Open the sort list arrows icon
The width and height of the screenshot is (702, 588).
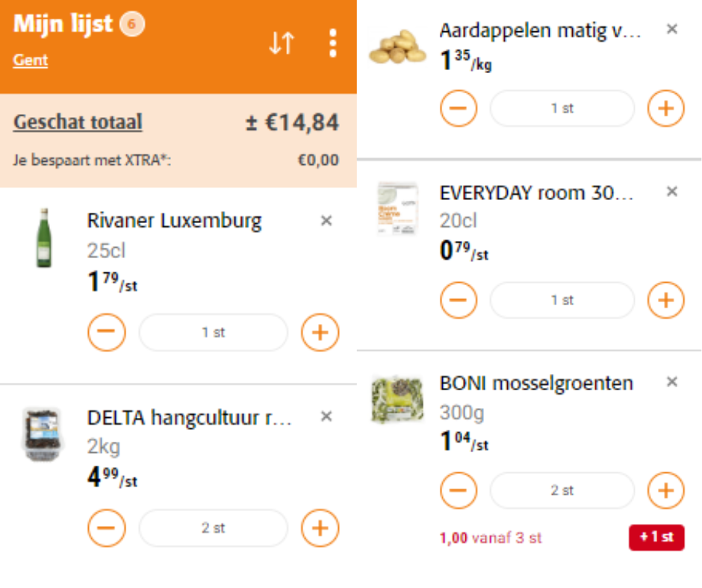tap(282, 43)
